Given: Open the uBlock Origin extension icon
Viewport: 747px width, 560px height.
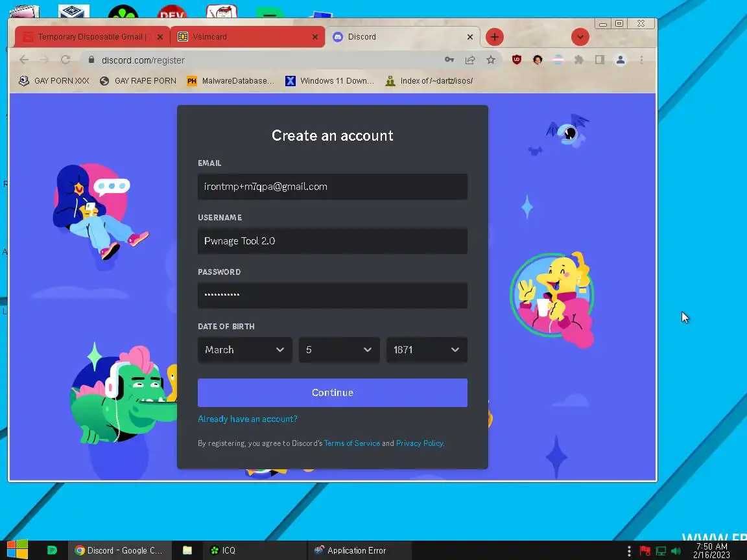Looking at the screenshot, I should tap(516, 60).
